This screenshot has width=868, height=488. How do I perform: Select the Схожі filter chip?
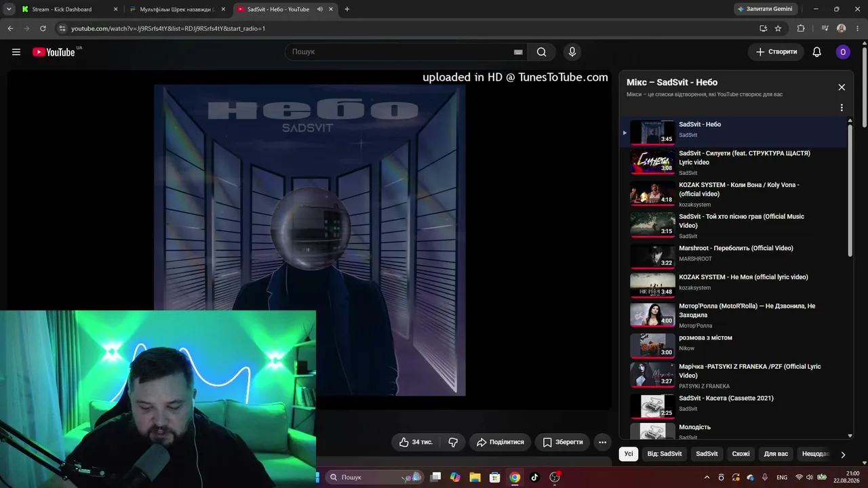coord(741,453)
